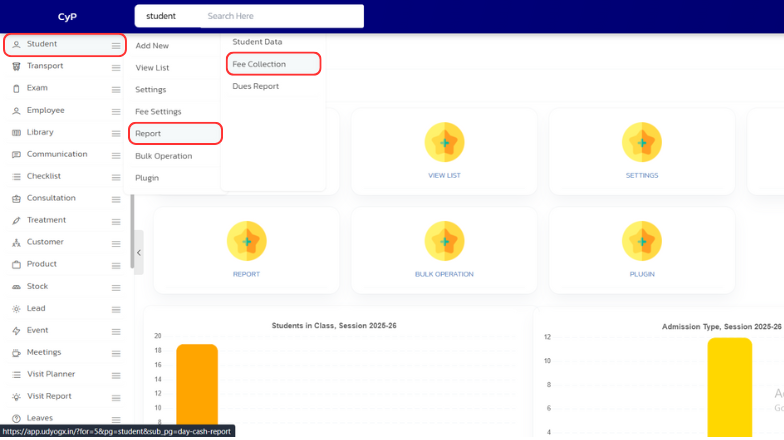Collapse the sidebar using the arrow handle
This screenshot has height=440, width=784.
[139, 252]
